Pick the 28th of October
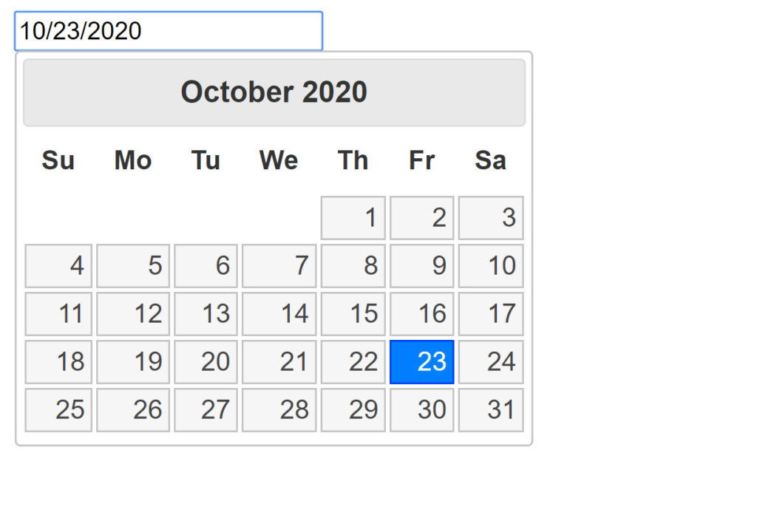Screen dimensions: 757x532 click(279, 409)
